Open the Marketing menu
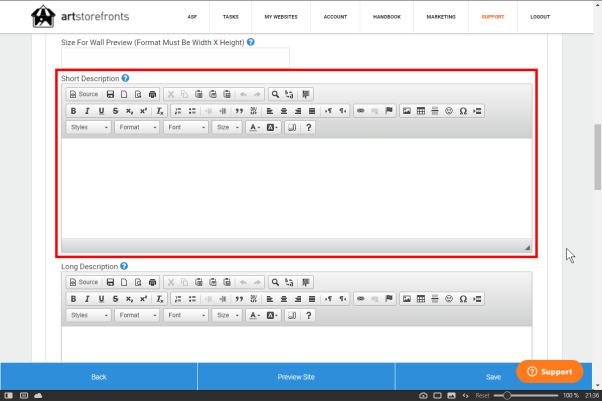 point(439,17)
